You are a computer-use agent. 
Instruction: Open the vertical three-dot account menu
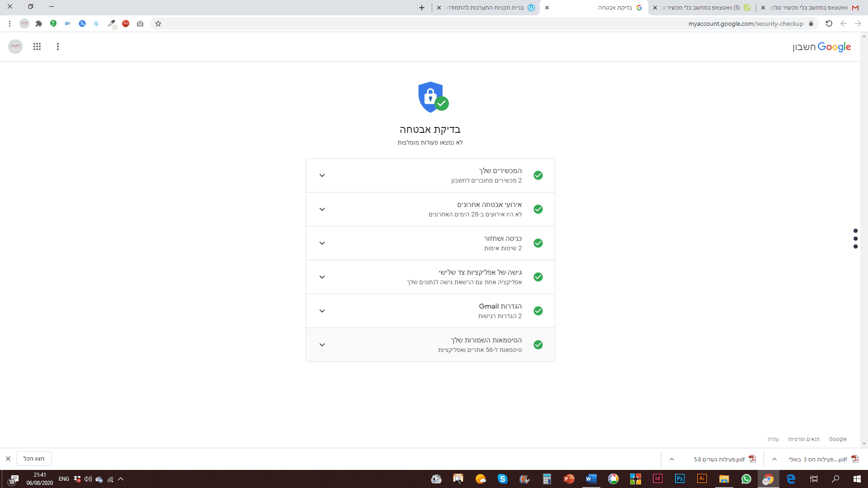point(58,47)
